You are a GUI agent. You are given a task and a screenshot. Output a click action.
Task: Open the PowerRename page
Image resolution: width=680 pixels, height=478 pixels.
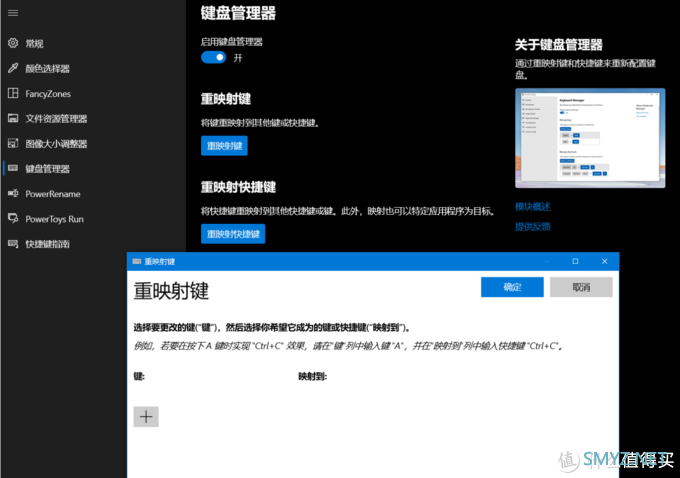tap(52, 194)
